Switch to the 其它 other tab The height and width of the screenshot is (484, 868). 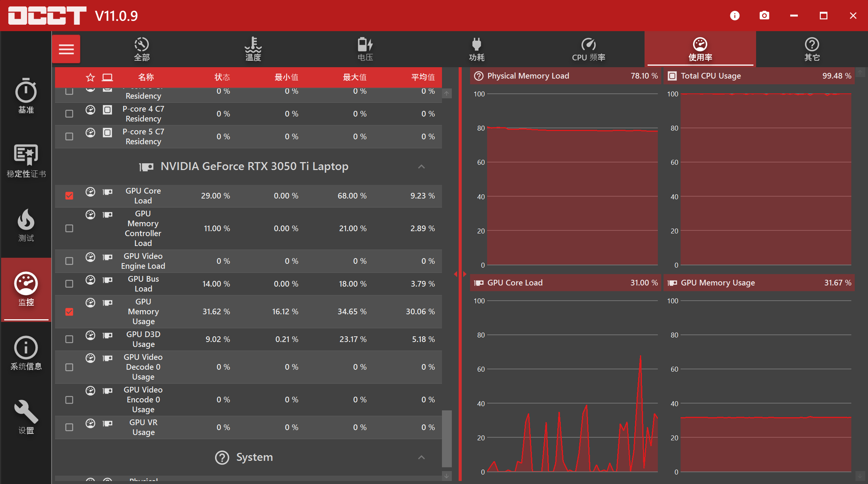click(x=812, y=49)
